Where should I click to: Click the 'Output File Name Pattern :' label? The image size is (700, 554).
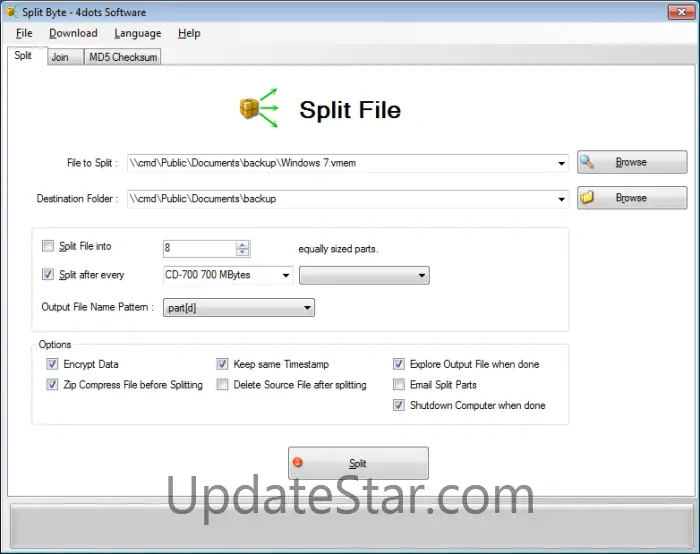coord(97,307)
